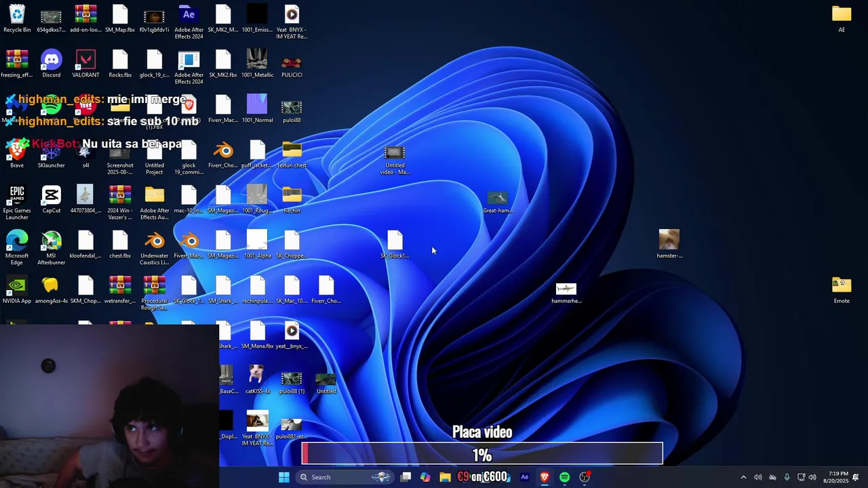The height and width of the screenshot is (488, 868).
Task: Select the Rocks.fbx file
Action: click(120, 64)
